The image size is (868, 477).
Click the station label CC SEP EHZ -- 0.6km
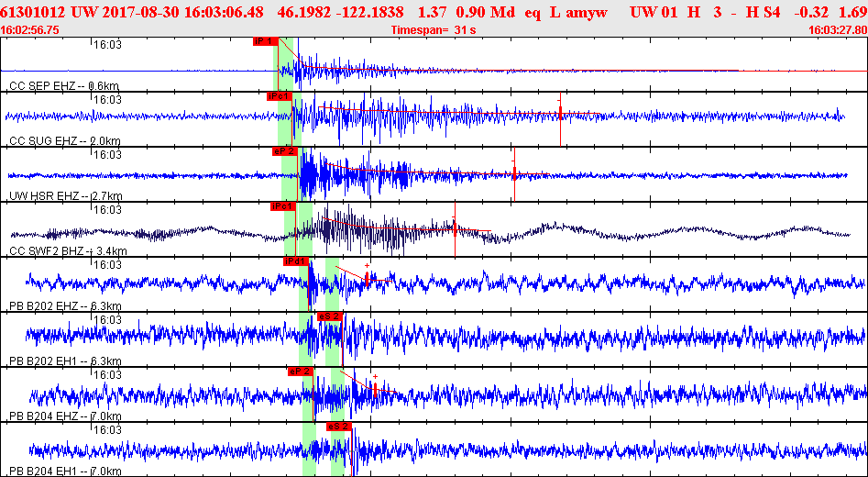(65, 86)
